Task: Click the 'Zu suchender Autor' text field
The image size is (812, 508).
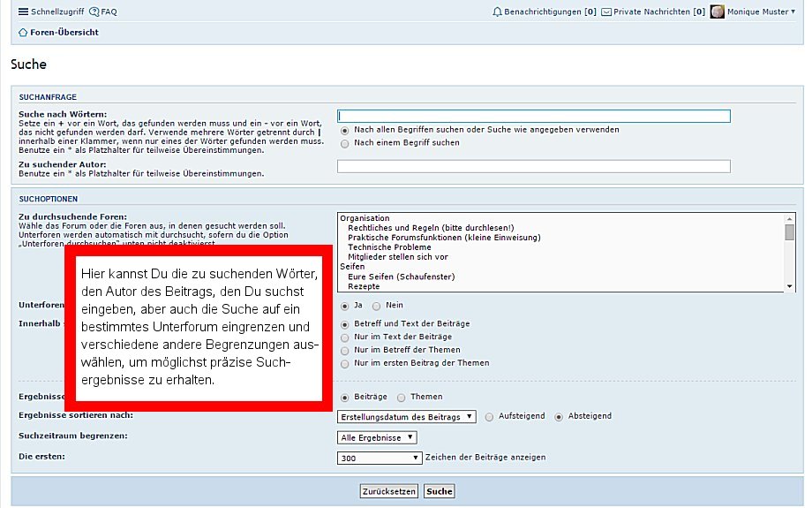Action: point(533,166)
